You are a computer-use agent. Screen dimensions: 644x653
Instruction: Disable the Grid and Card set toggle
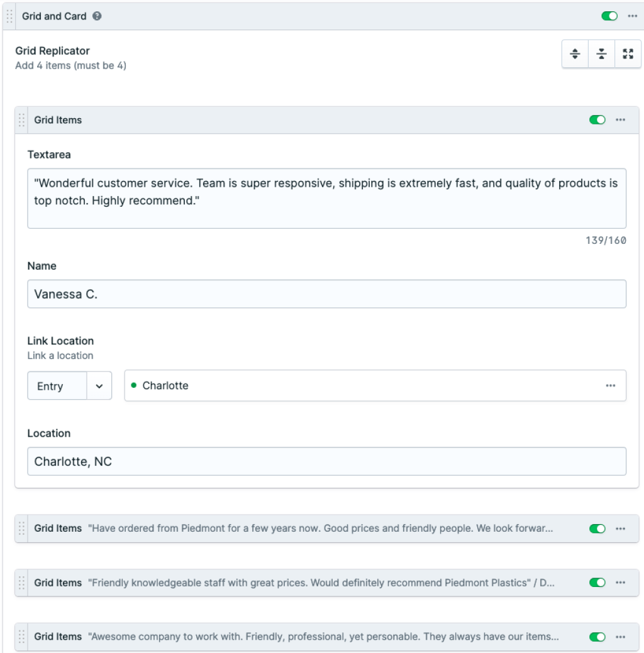pos(609,16)
